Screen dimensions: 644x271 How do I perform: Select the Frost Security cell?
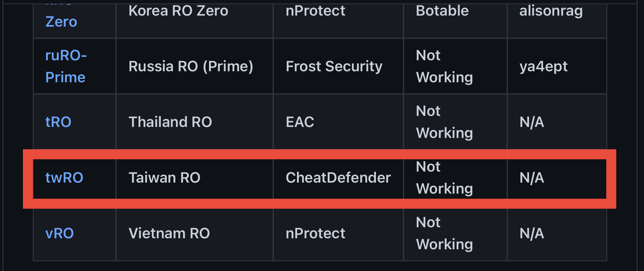(334, 66)
